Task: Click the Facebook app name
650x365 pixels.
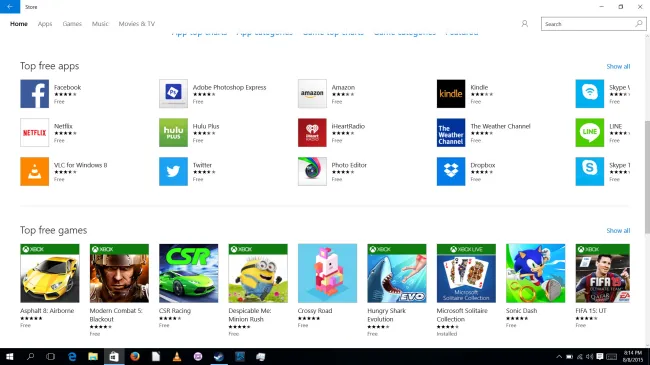Action: 67,88
